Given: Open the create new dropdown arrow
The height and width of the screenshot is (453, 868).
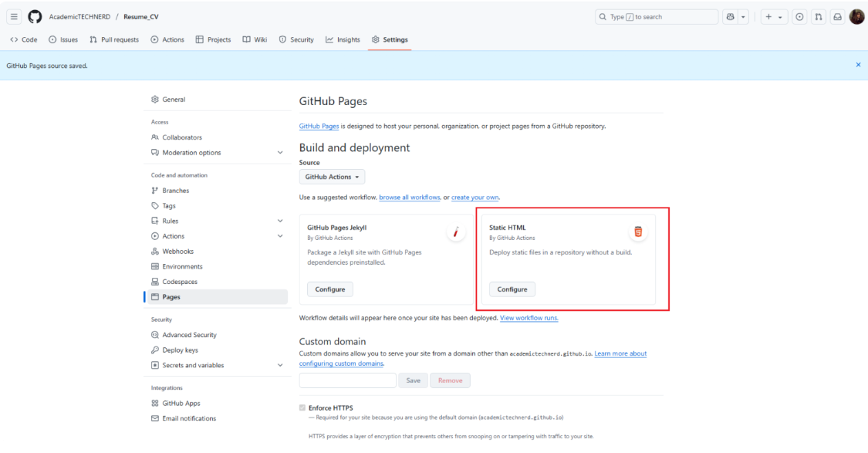Looking at the screenshot, I should coord(781,17).
